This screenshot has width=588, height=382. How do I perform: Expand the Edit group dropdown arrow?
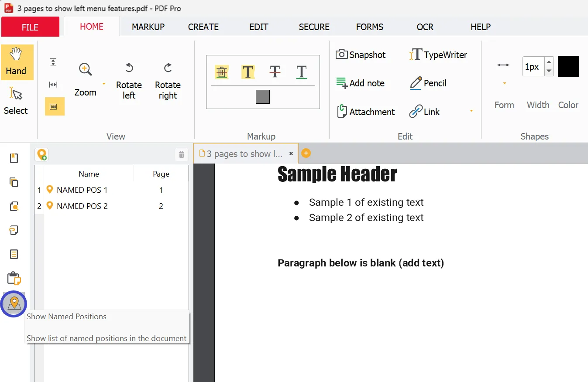pos(471,111)
